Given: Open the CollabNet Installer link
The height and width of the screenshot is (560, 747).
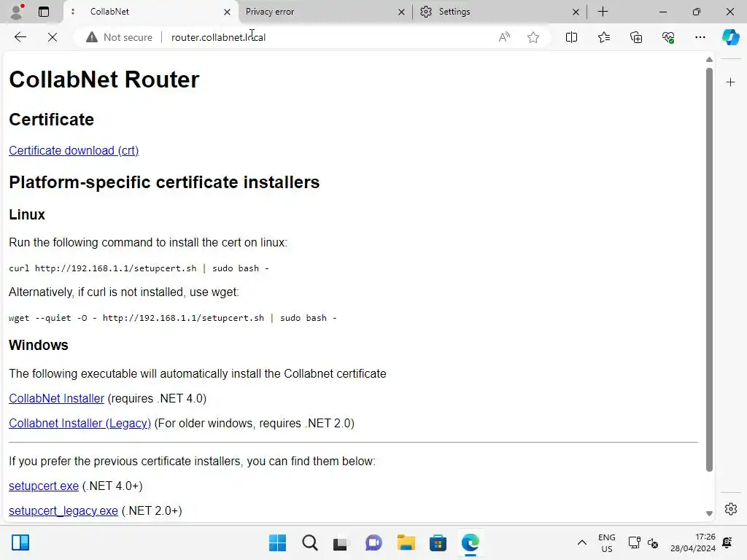Looking at the screenshot, I should click(x=56, y=399).
